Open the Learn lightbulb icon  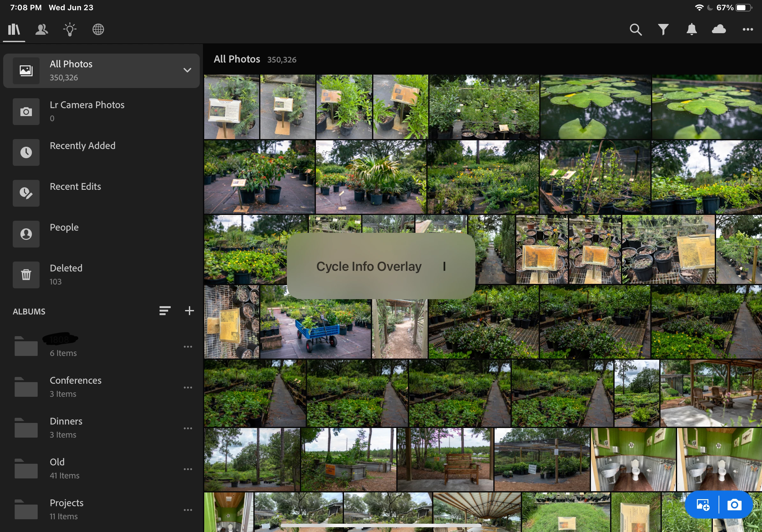(70, 30)
